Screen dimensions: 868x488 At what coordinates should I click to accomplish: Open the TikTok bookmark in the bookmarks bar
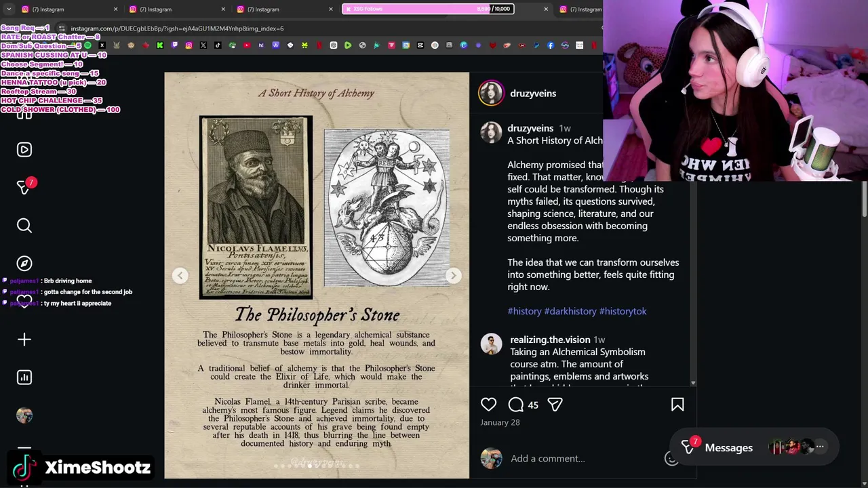click(x=218, y=45)
